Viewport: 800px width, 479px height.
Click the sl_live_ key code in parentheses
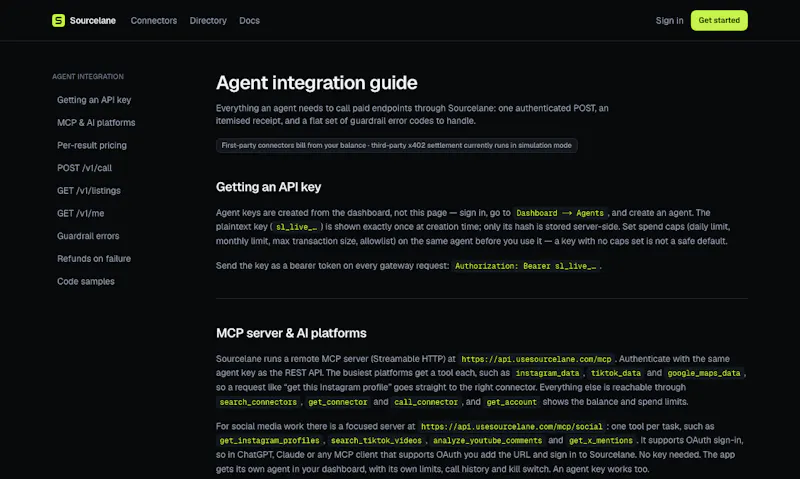[296, 227]
